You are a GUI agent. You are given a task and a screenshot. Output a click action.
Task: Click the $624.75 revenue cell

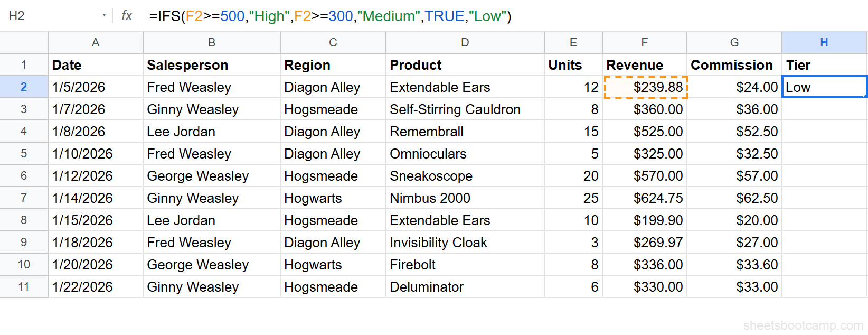tap(645, 198)
